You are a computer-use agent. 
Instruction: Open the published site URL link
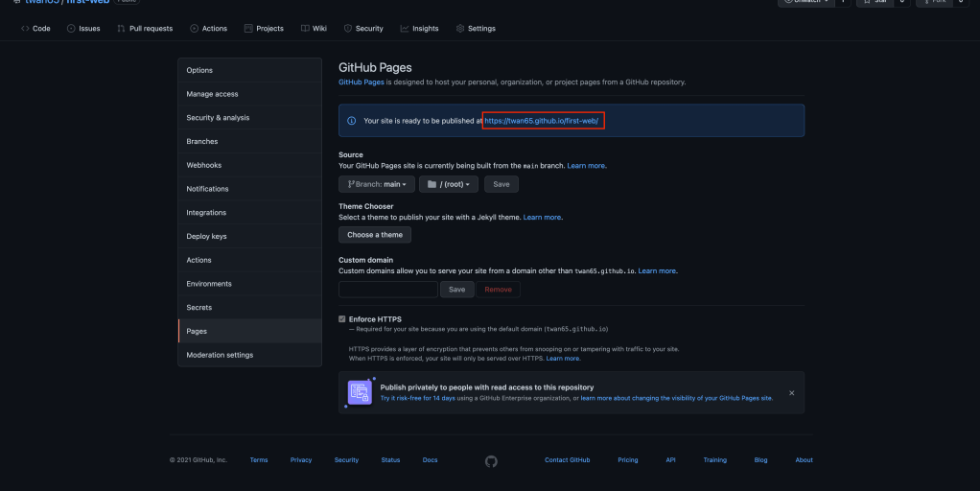(542, 121)
